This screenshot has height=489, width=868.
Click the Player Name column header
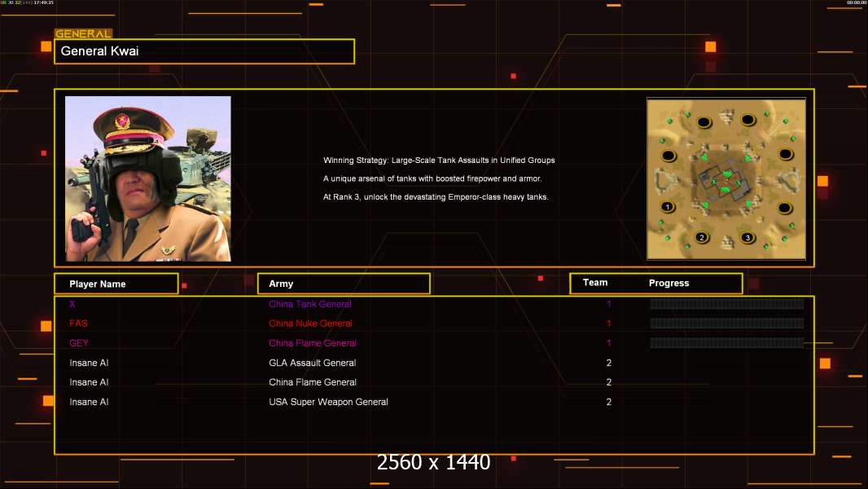(116, 284)
